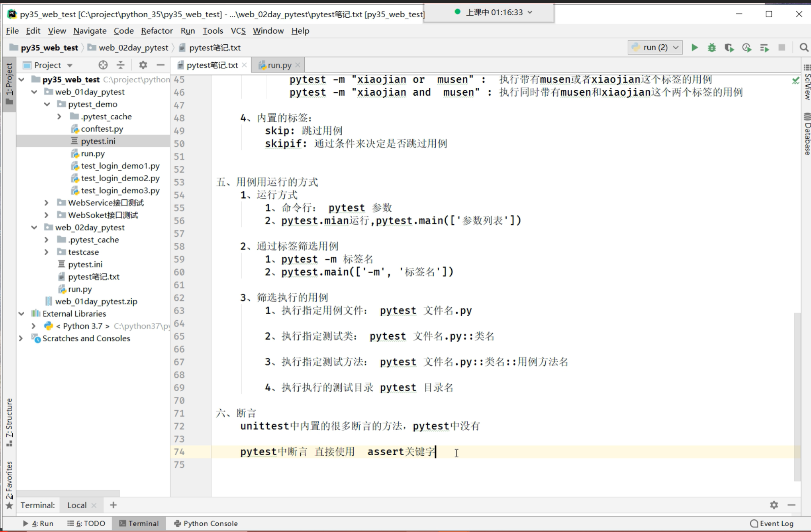Screen dimensions: 811x532
Task: Open the Event Log
Action: click(x=772, y=523)
